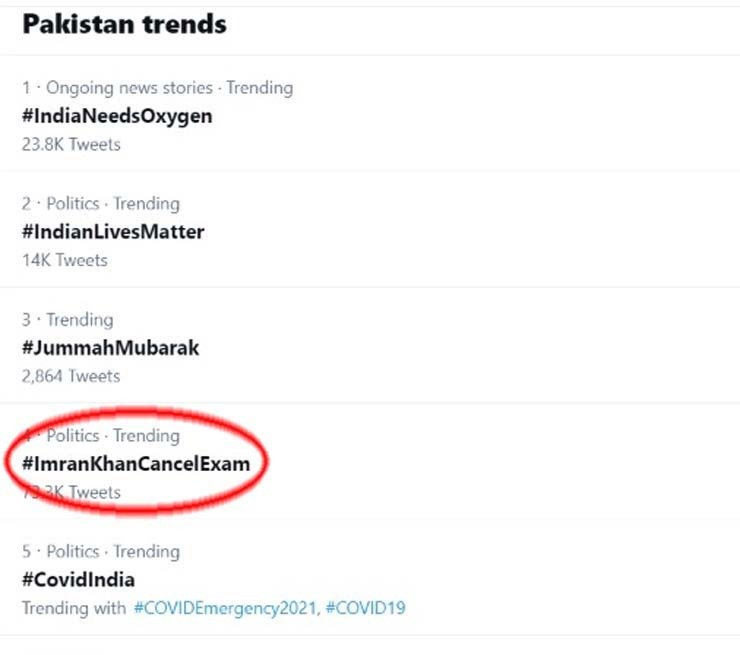Select the #JummahMubarak trending topic
The width and height of the screenshot is (740, 655).
(x=110, y=348)
